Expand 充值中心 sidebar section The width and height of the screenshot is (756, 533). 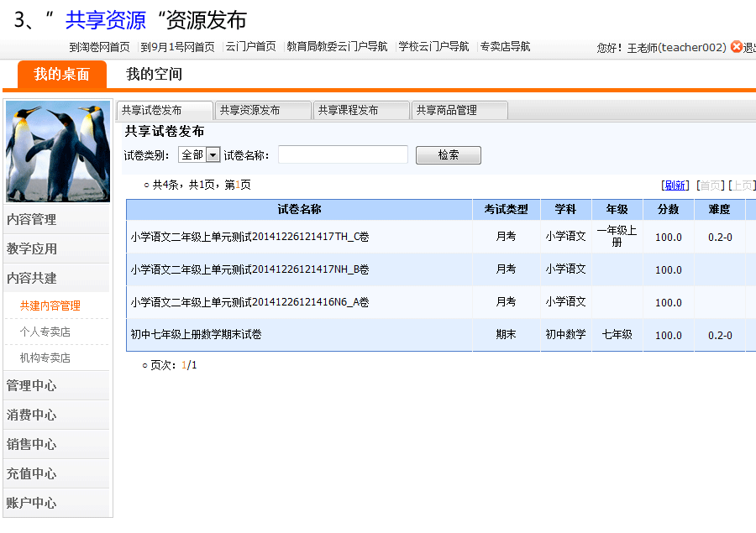(32, 474)
